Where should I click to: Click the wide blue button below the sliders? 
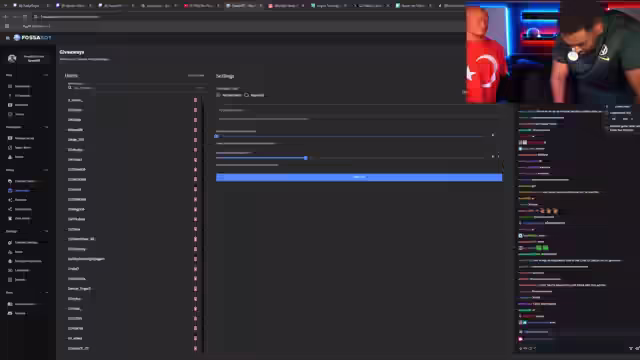point(359,177)
